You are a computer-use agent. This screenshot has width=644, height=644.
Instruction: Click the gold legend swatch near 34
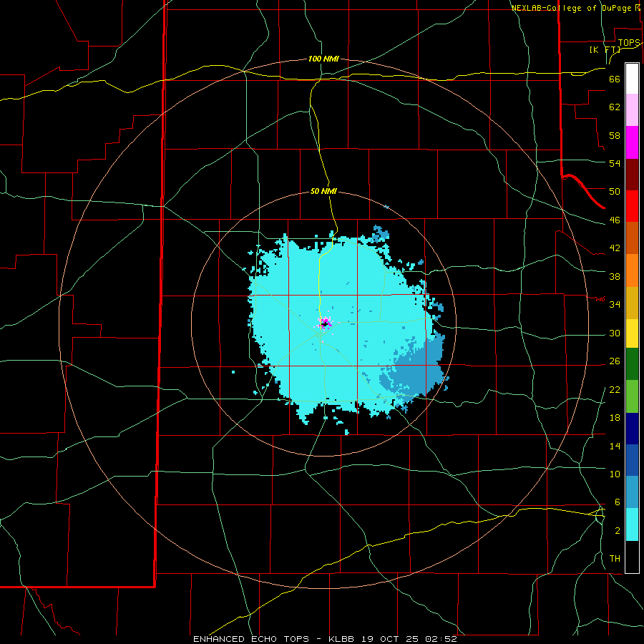click(632, 303)
